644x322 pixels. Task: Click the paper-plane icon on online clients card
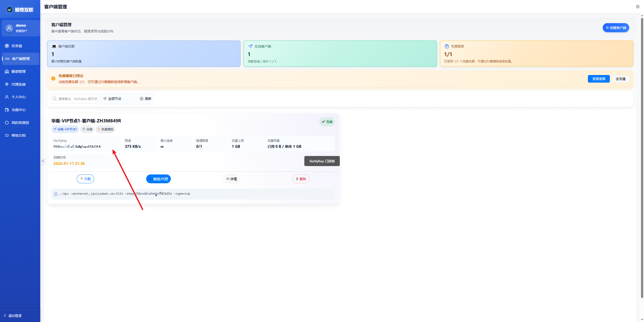point(250,46)
